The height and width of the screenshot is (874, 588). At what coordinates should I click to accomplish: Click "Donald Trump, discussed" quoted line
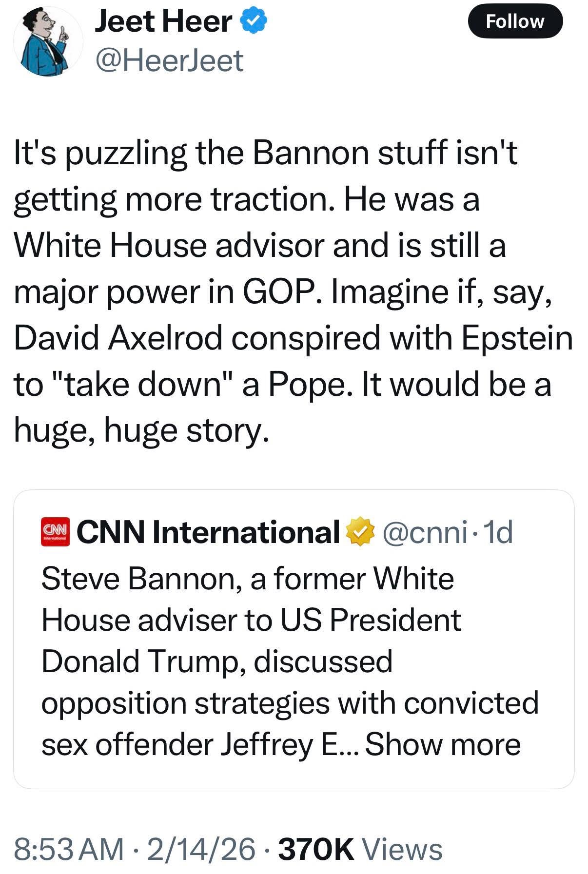[x=217, y=661]
